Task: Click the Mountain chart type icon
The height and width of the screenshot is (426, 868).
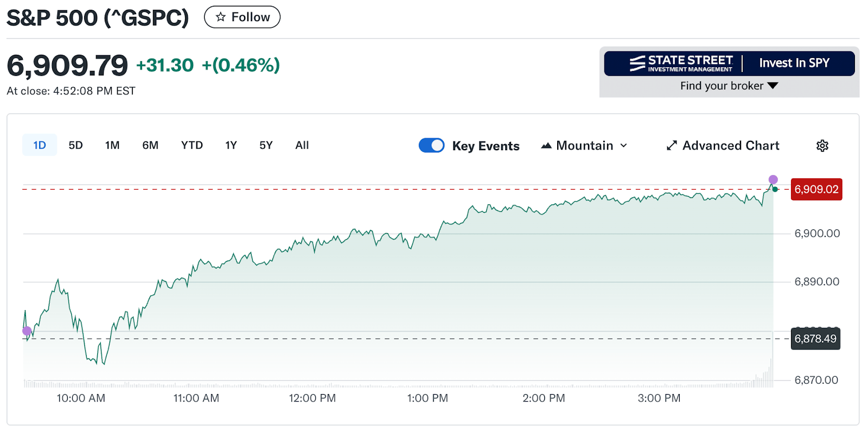Action: click(546, 146)
